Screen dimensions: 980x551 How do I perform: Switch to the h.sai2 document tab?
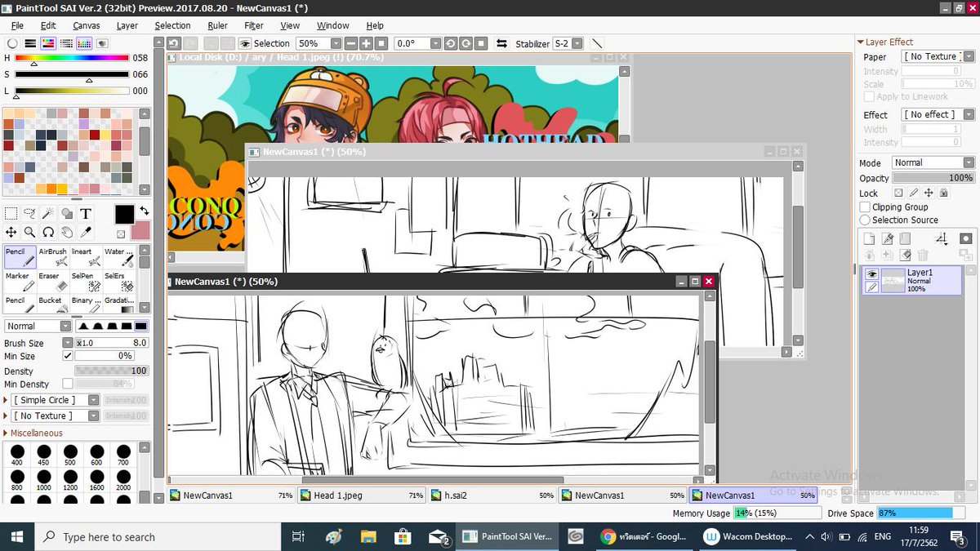point(492,495)
